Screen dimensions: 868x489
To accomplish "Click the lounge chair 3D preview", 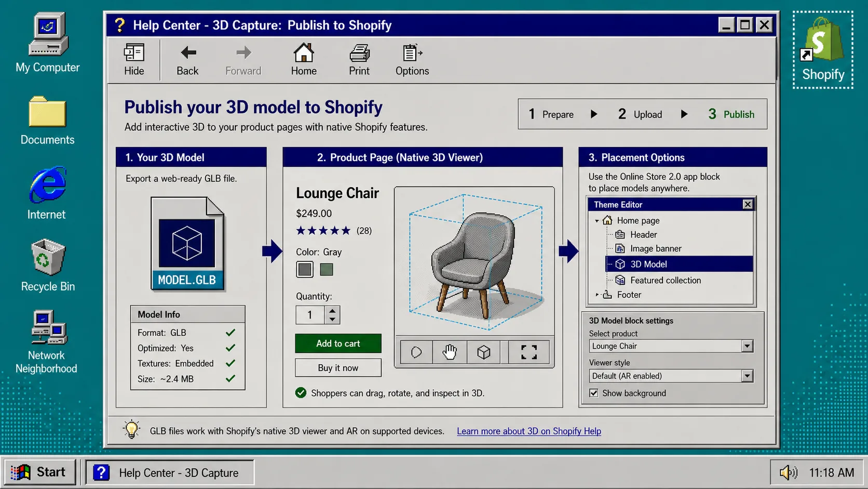I will 474,261.
